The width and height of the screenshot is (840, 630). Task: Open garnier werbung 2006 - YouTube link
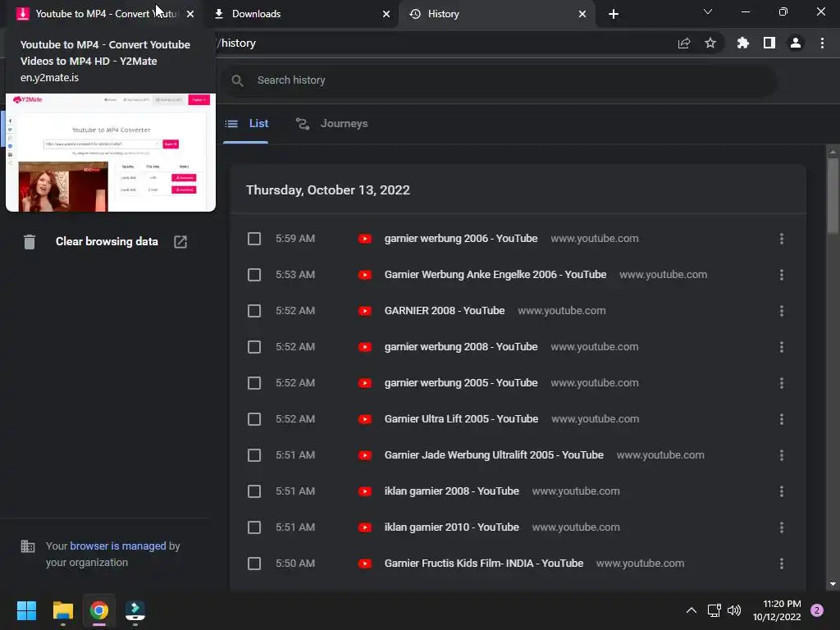(461, 239)
